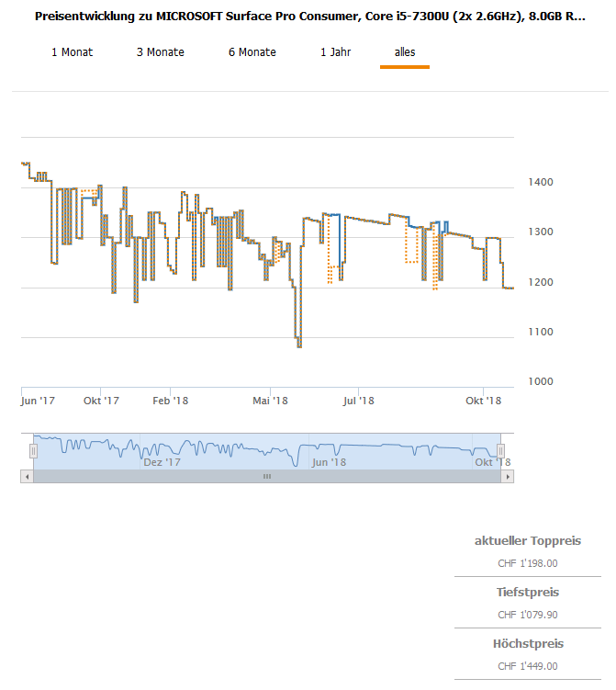Click the Höchstpreis value CHF 1'449.00

point(528,666)
